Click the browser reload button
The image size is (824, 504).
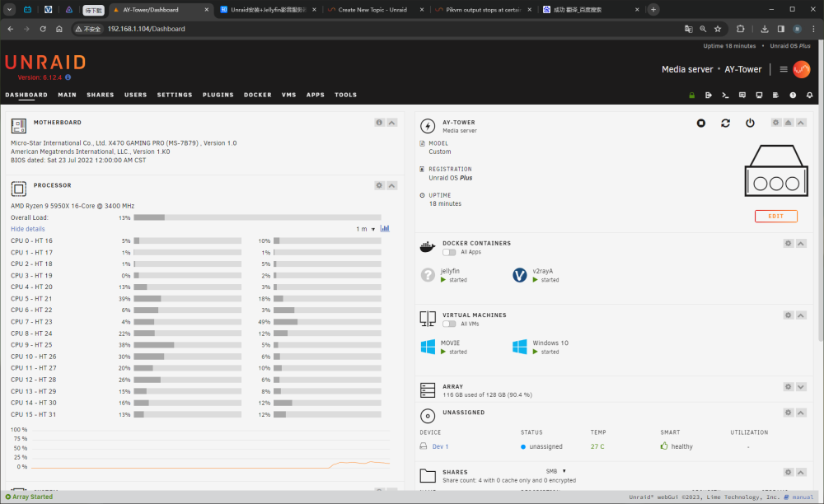tap(43, 29)
